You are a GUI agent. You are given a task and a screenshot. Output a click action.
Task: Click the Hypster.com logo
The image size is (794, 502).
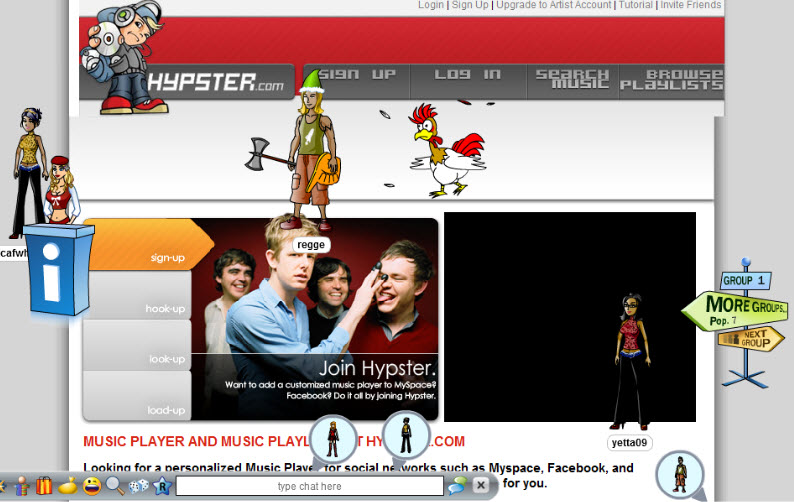point(216,82)
